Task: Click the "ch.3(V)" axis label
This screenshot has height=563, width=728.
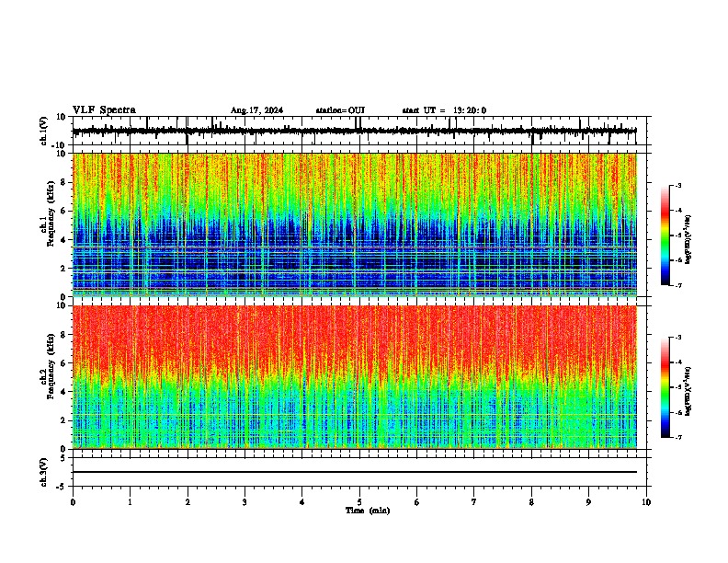Action: [44, 473]
